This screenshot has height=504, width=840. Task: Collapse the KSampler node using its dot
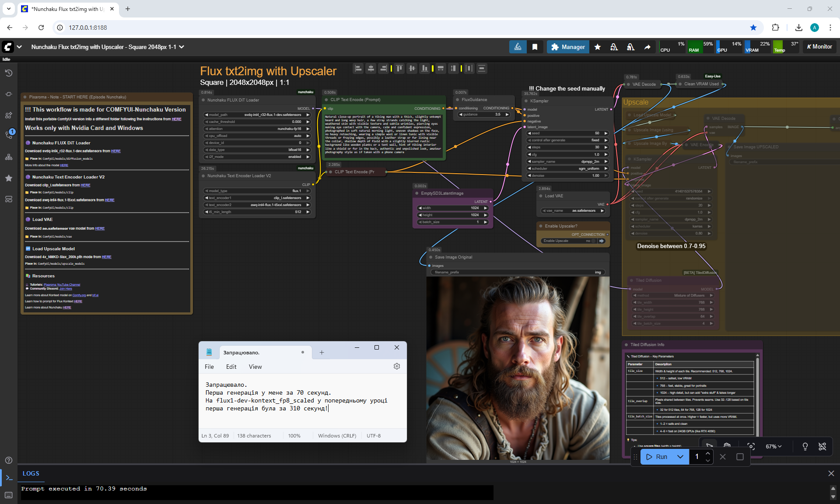click(x=526, y=101)
